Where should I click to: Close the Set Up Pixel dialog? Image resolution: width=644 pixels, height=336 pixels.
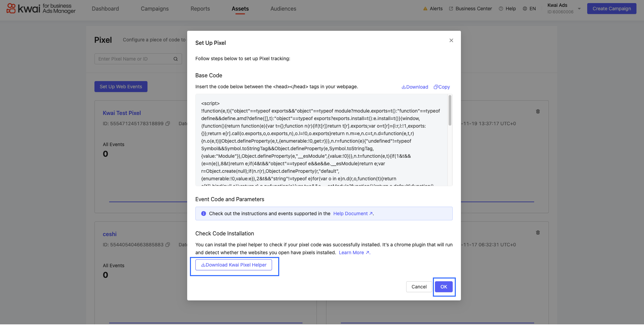pyautogui.click(x=451, y=40)
